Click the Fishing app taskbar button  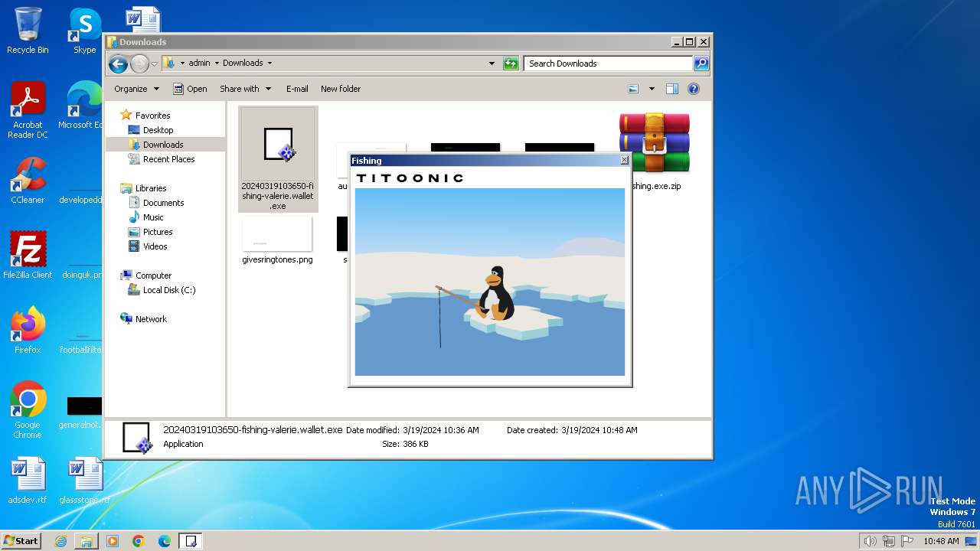point(191,541)
